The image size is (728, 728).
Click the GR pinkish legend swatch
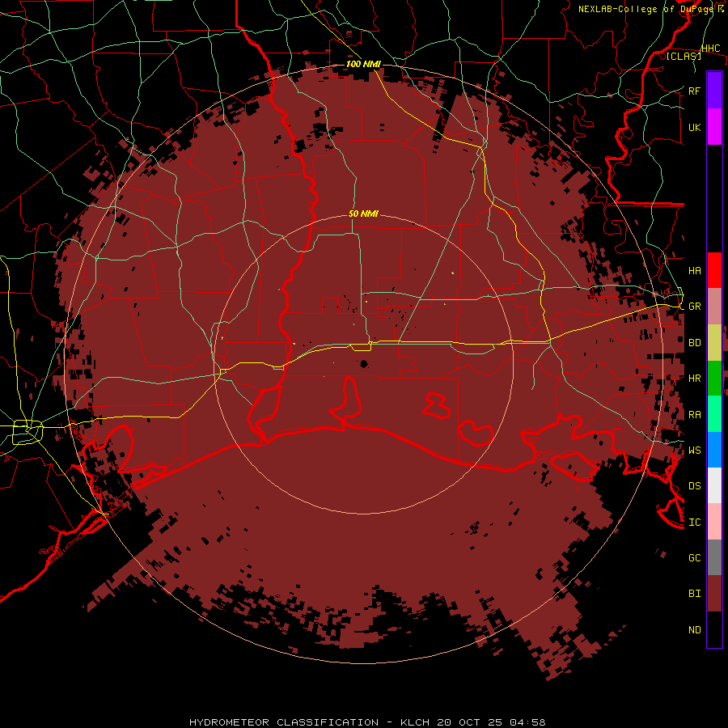point(714,306)
